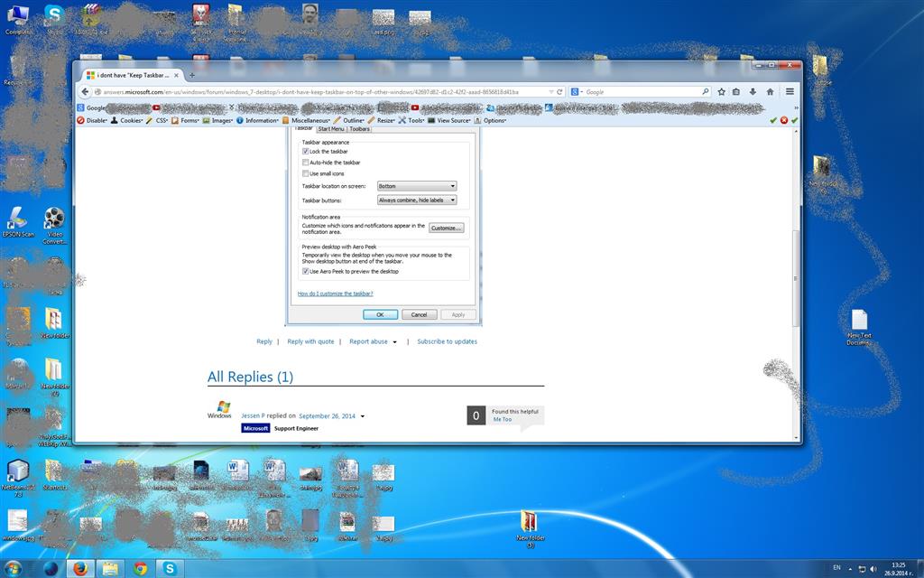The width and height of the screenshot is (924, 578).
Task: Click the Me Too link
Action: [x=502, y=419]
